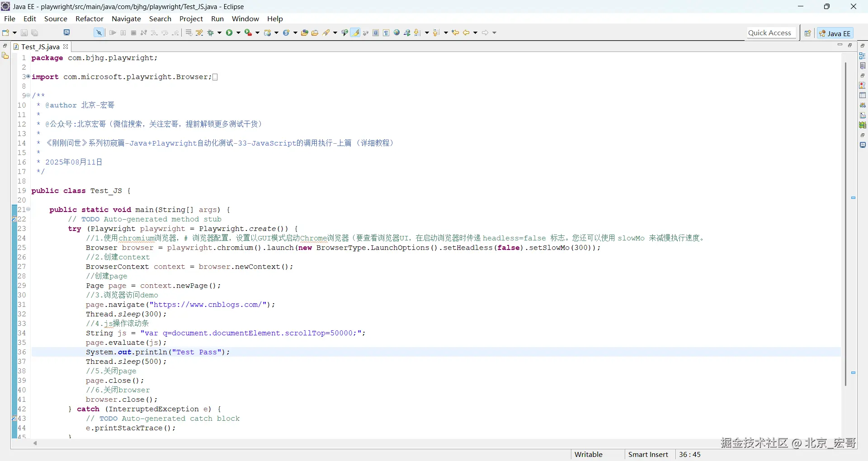
Task: Click the horizontal scrollbar left arrow
Action: (35, 443)
